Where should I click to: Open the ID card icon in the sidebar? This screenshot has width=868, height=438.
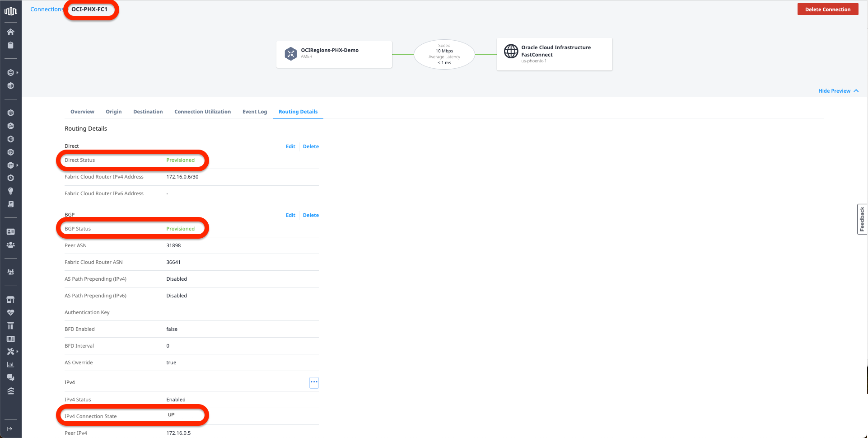tap(10, 232)
